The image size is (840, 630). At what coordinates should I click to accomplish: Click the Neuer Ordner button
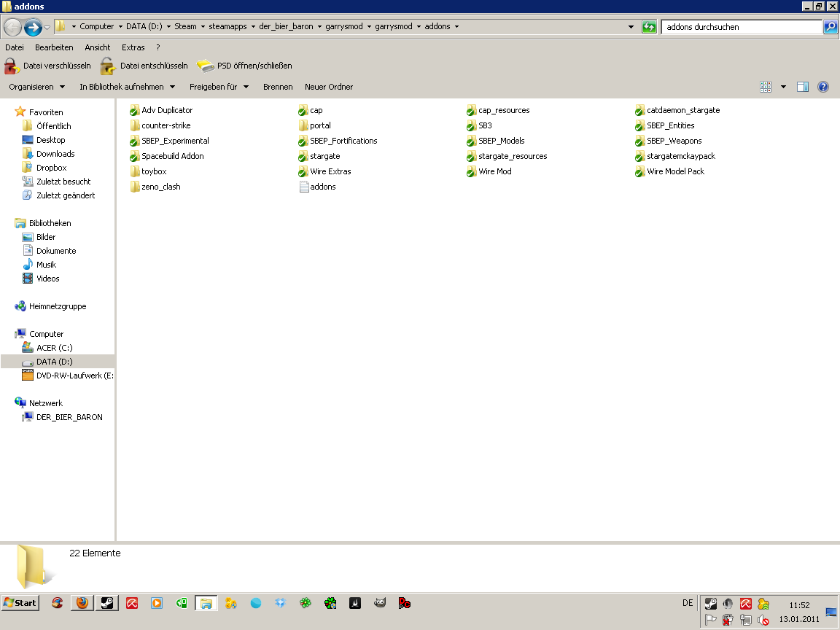329,87
